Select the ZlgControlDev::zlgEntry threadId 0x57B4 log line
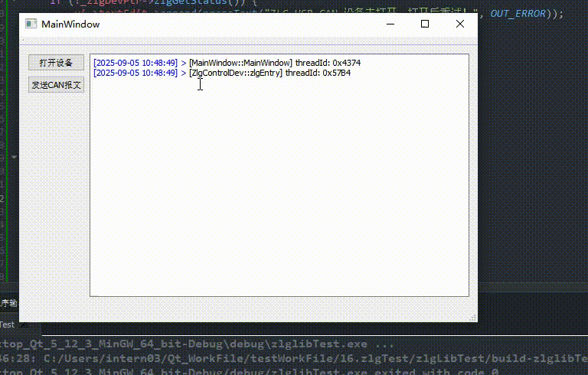 pyautogui.click(x=222, y=73)
